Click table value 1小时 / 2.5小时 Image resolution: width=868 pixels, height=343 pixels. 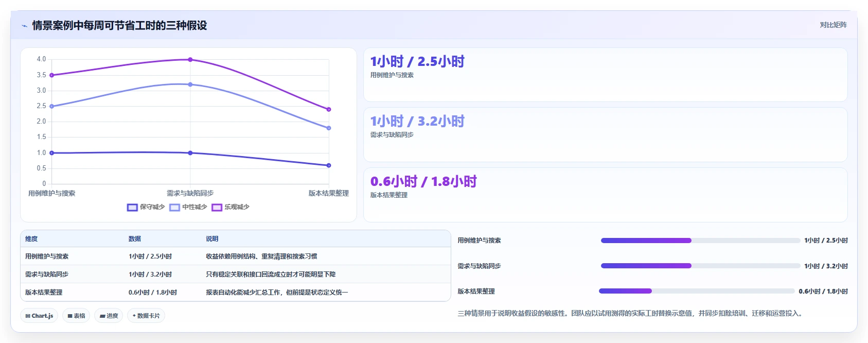pos(150,256)
